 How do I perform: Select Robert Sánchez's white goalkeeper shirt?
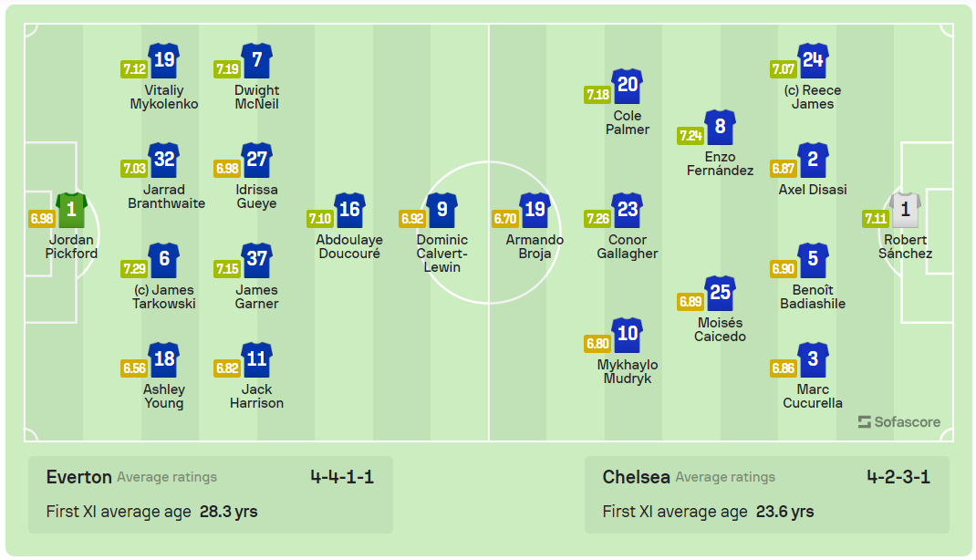coord(905,210)
